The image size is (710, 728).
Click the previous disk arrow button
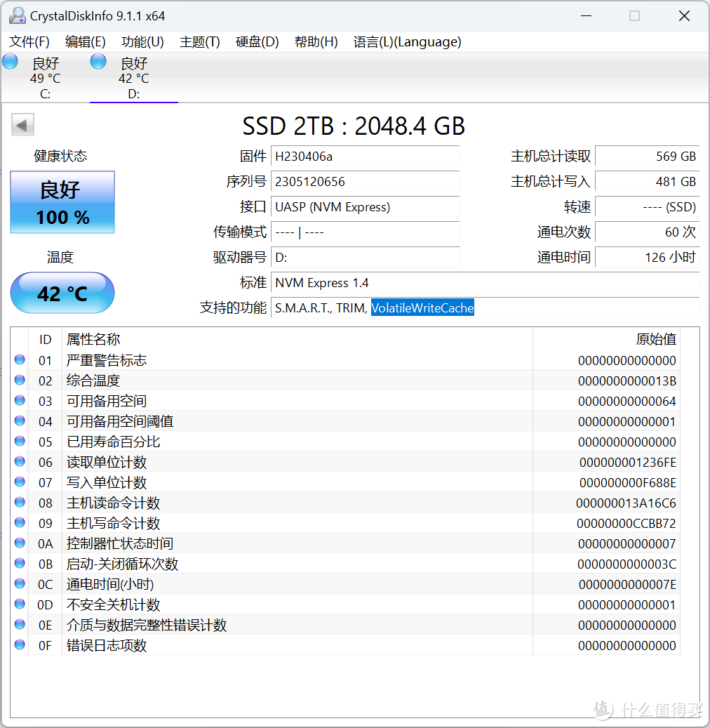click(22, 125)
